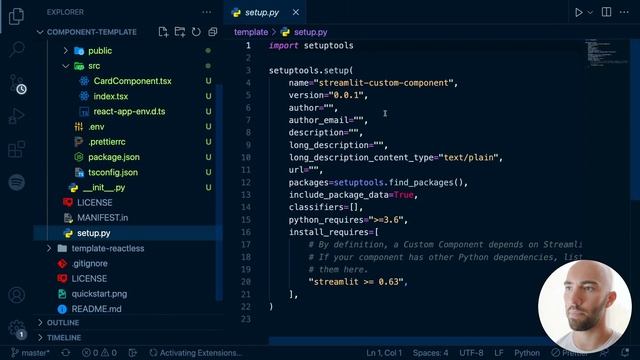Select the setup.py editor tab
Viewport: 640px width, 360px height.
click(x=265, y=12)
